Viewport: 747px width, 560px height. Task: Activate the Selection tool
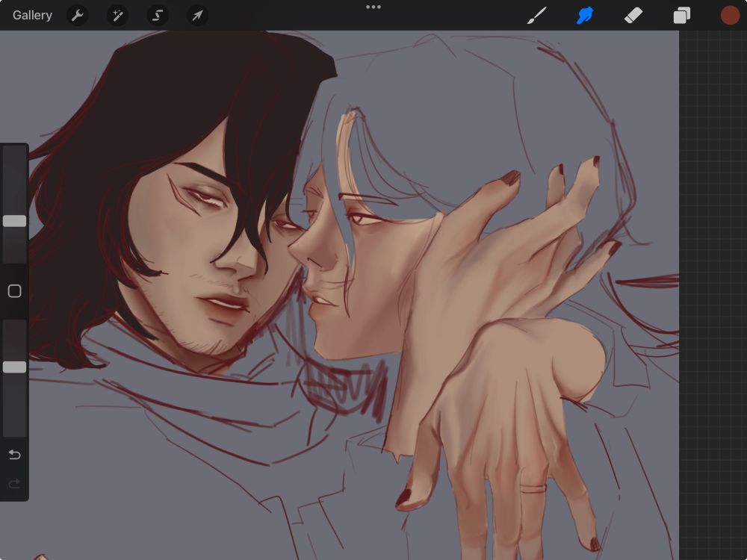pos(157,15)
